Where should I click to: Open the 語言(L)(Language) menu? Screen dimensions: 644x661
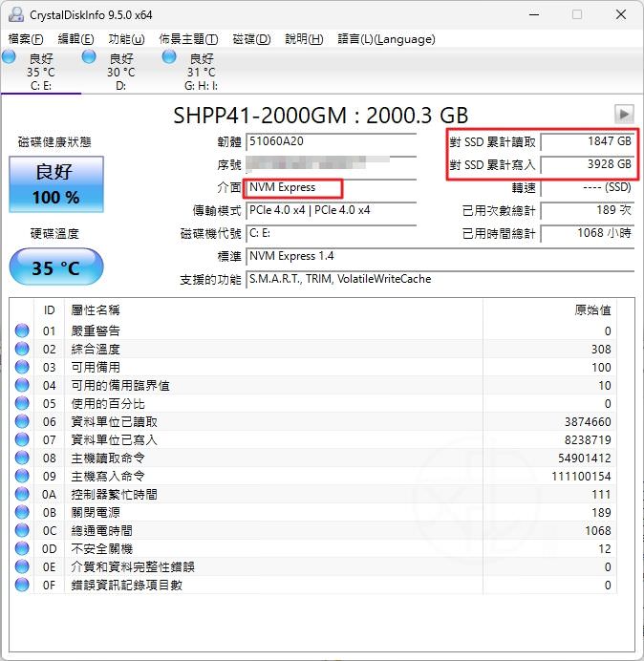point(386,39)
